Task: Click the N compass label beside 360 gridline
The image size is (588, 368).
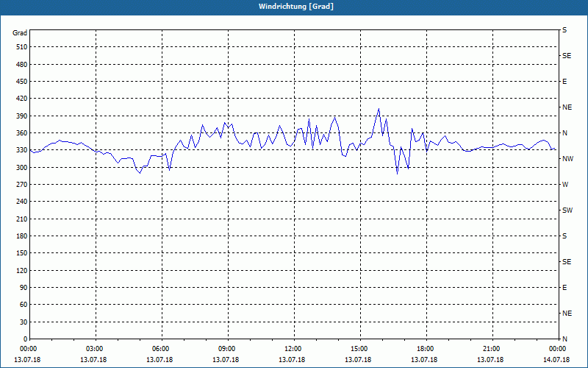Action: coord(564,133)
